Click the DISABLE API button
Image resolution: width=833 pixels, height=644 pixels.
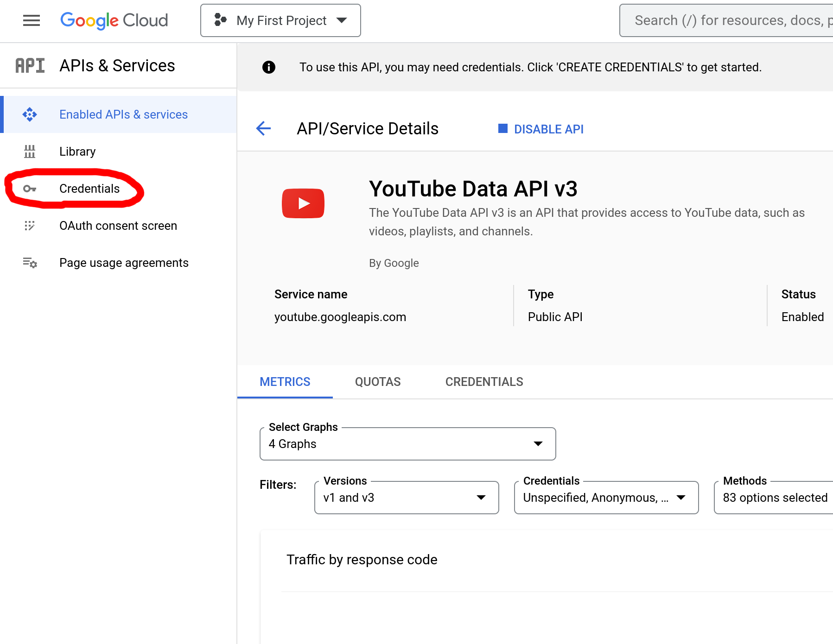[540, 129]
